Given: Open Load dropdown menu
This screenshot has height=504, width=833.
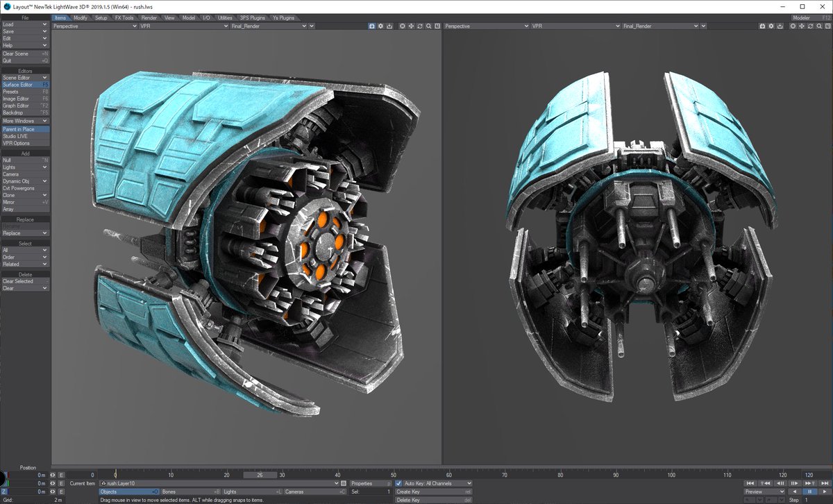Looking at the screenshot, I should pos(25,24).
